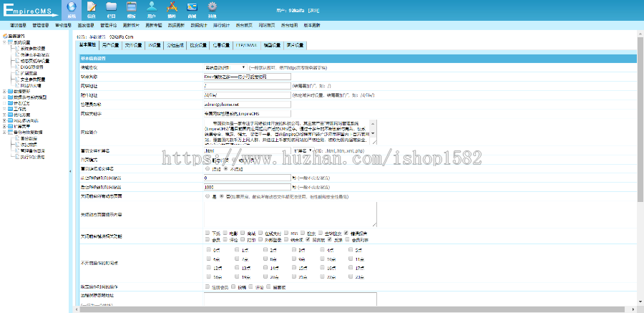This screenshot has height=313, width=644.
Task: Focus the admin email input field
Action: tap(248, 105)
